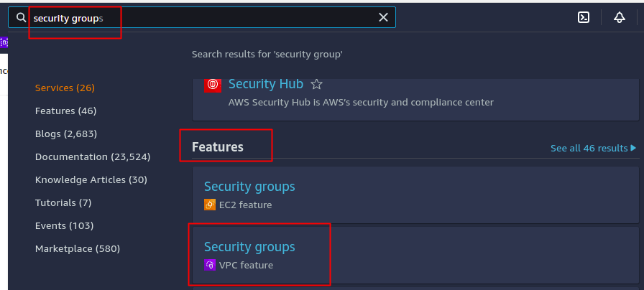The width and height of the screenshot is (644, 290).
Task: Click the search magnifier icon
Action: 21,17
